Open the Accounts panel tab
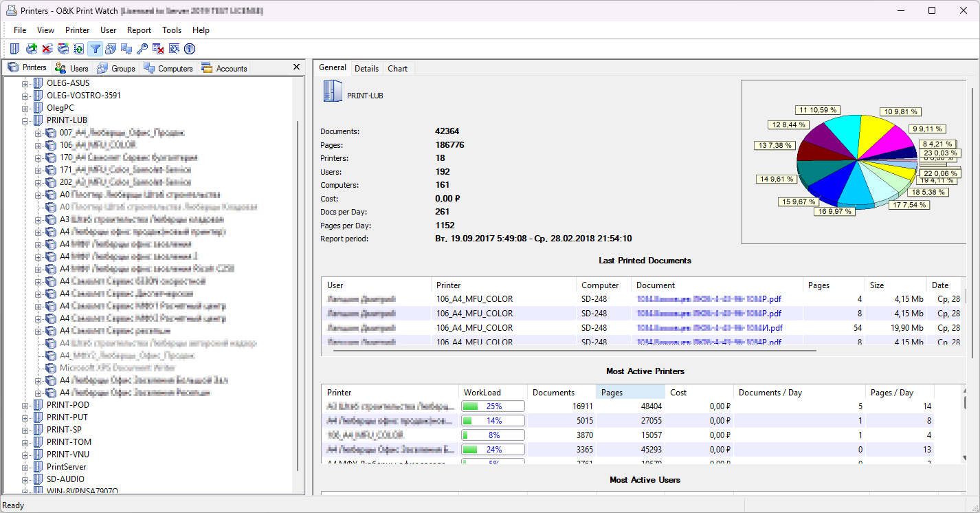Image resolution: width=980 pixels, height=513 pixels. [x=225, y=69]
